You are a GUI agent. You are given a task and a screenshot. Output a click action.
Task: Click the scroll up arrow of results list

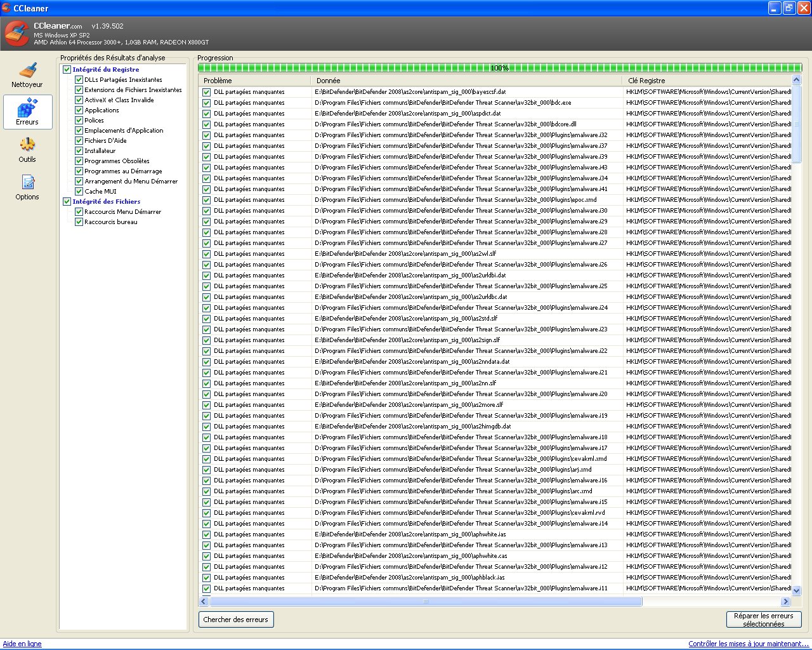click(x=797, y=80)
